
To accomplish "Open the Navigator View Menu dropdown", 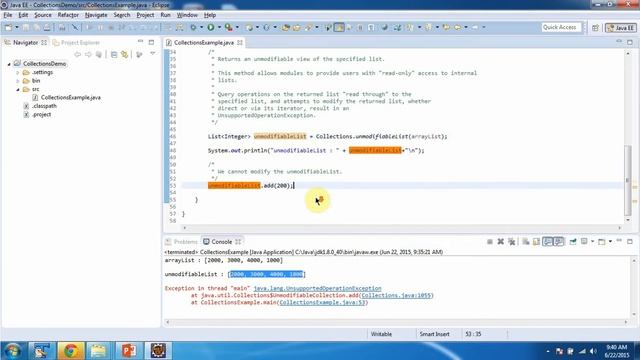I will [153, 54].
